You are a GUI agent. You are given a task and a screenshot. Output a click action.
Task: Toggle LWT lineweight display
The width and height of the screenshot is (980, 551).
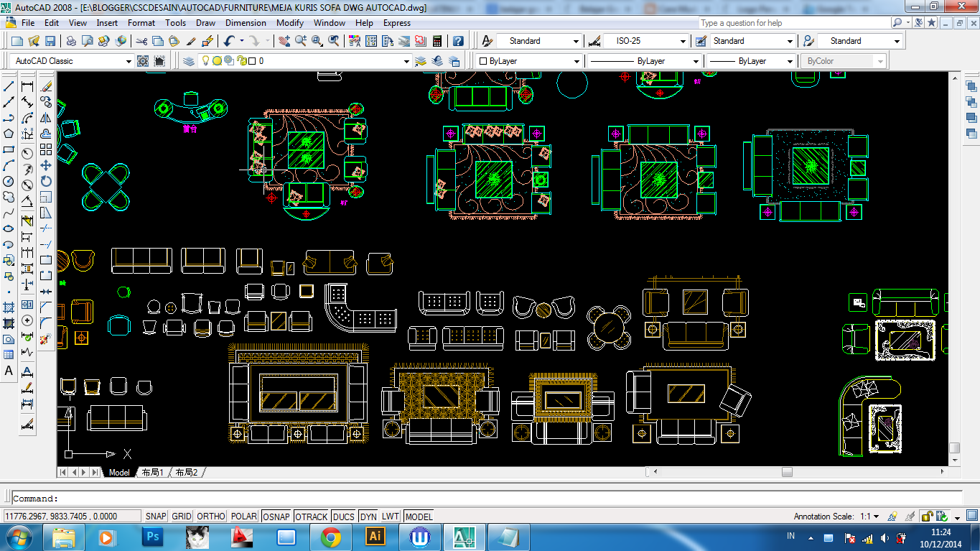391,517
